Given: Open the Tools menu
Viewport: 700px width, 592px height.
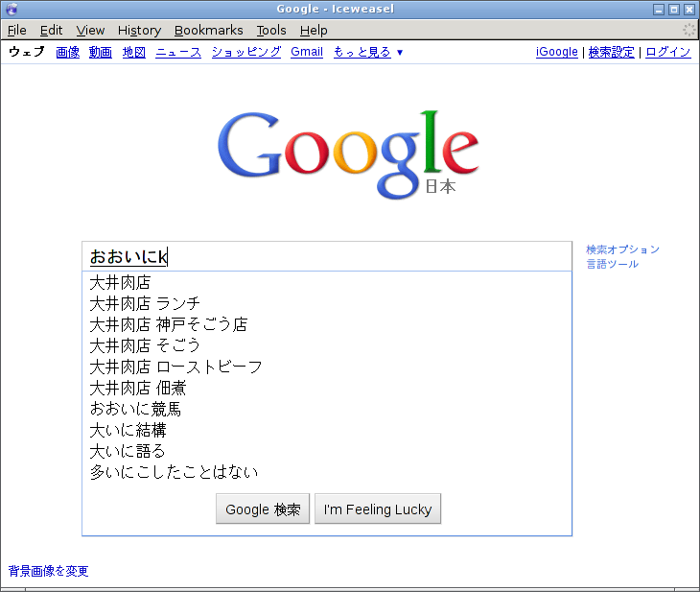Looking at the screenshot, I should point(271,30).
